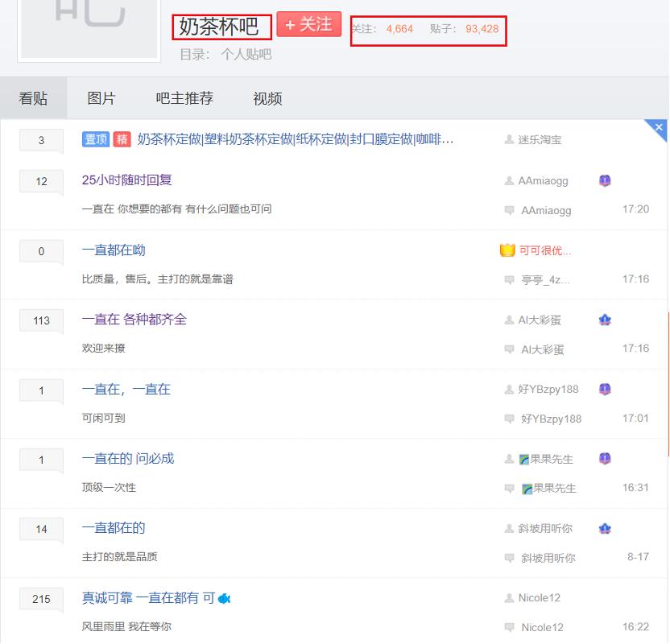This screenshot has width=670, height=644.
Task: Click last replier 亭亭_4z...
Action: pos(546,279)
